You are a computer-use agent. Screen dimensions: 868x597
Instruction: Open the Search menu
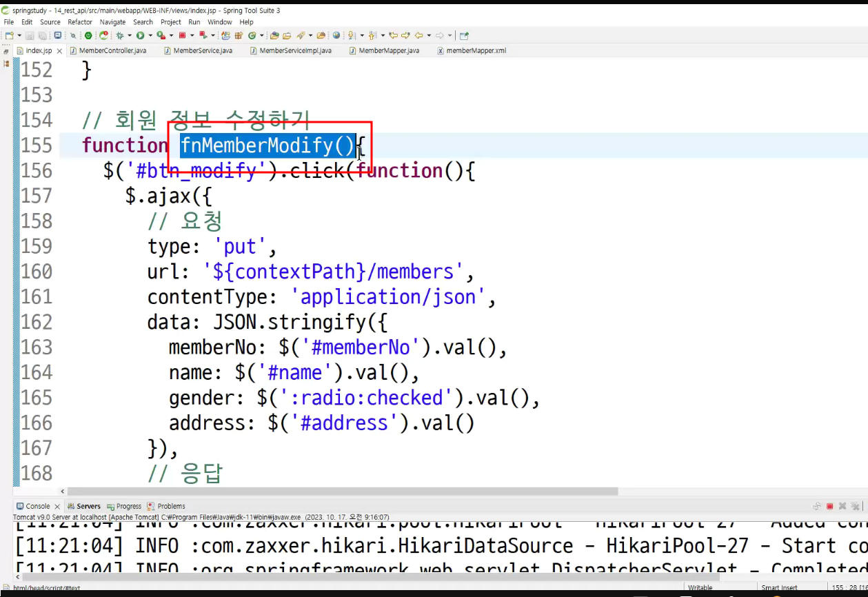point(143,22)
